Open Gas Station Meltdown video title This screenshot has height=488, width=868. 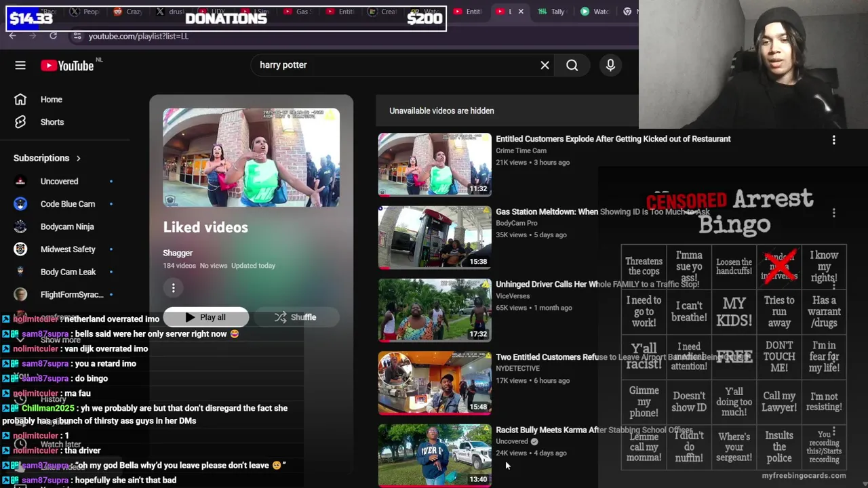coord(603,211)
